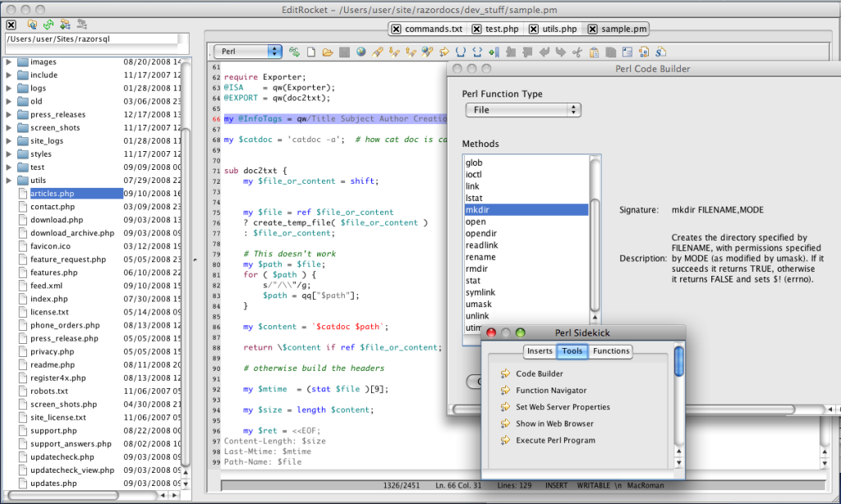
Task: Open Function Navigator in Perl Sidekick
Action: [x=551, y=391]
